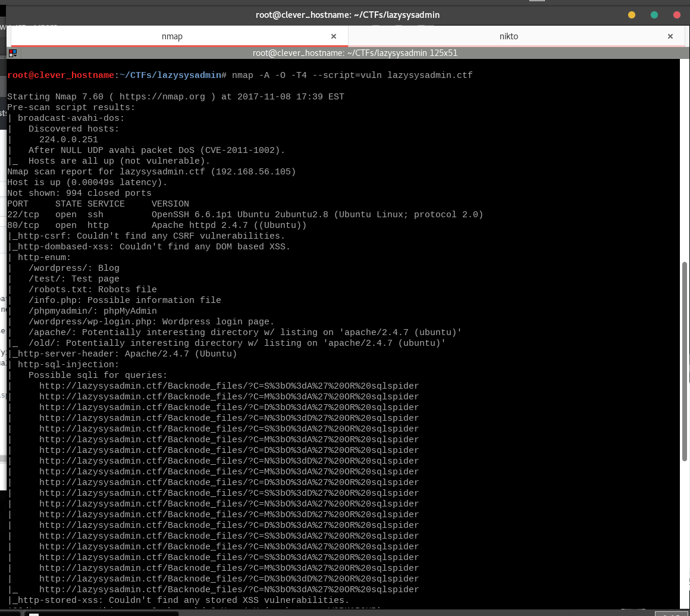Viewport: 690px width, 616px height.
Task: Click the red close window button
Action: coord(677,15)
